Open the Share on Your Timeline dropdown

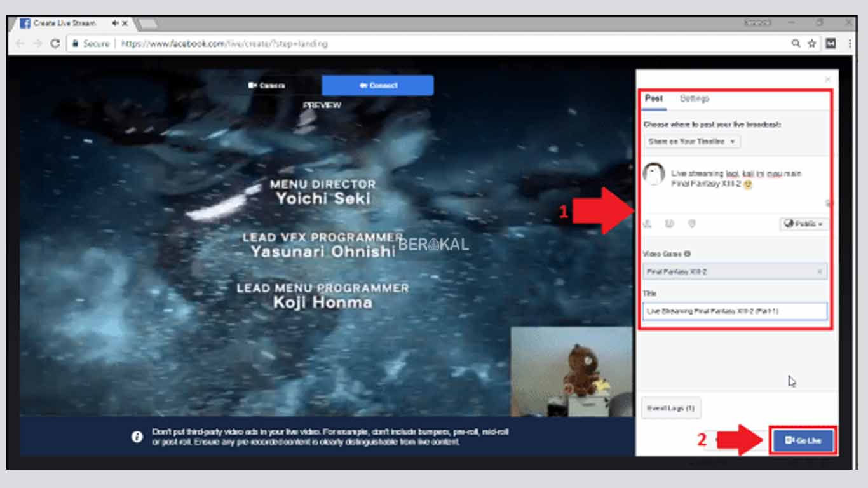pyautogui.click(x=692, y=142)
